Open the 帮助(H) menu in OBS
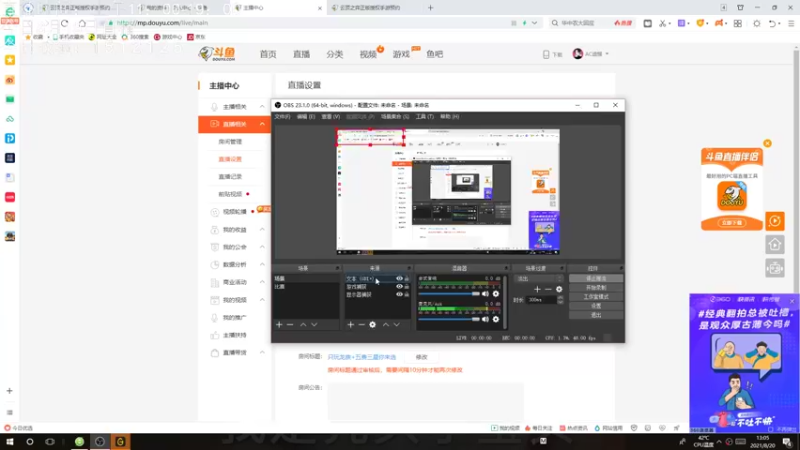This screenshot has height=450, width=800. coord(449,117)
